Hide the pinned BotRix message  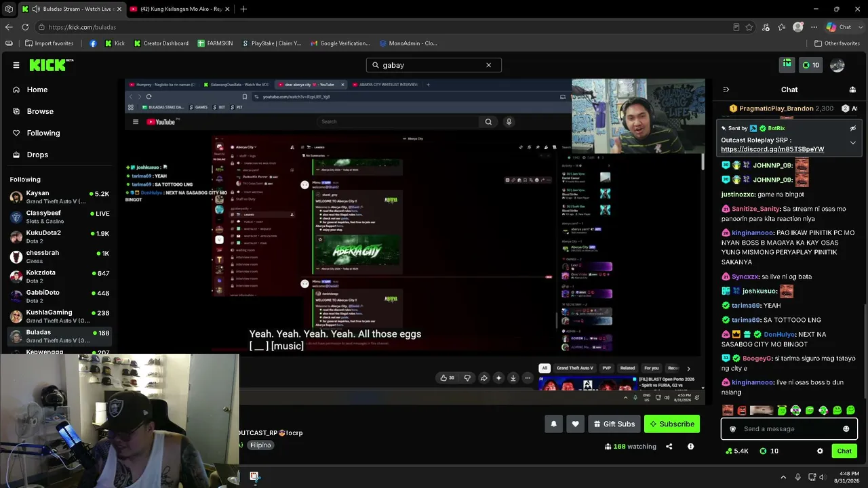coord(853,128)
